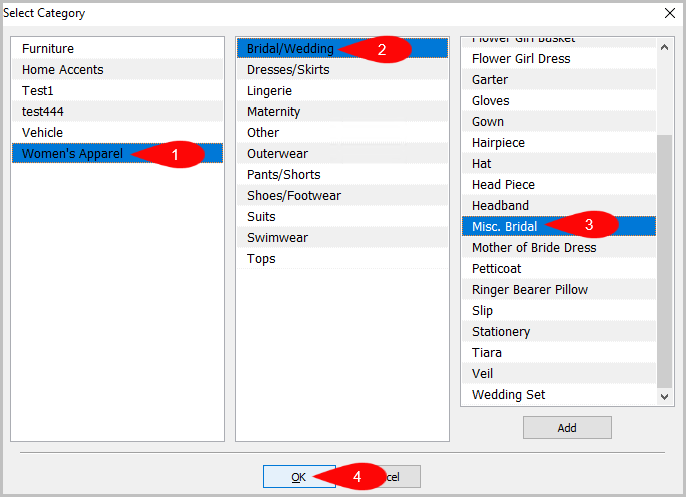Choose Gown in the item list

[x=559, y=121]
